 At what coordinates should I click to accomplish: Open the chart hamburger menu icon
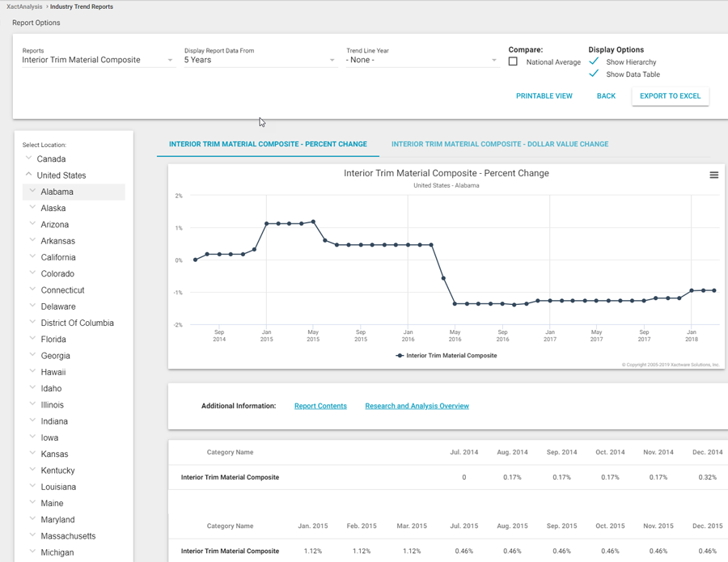[713, 175]
